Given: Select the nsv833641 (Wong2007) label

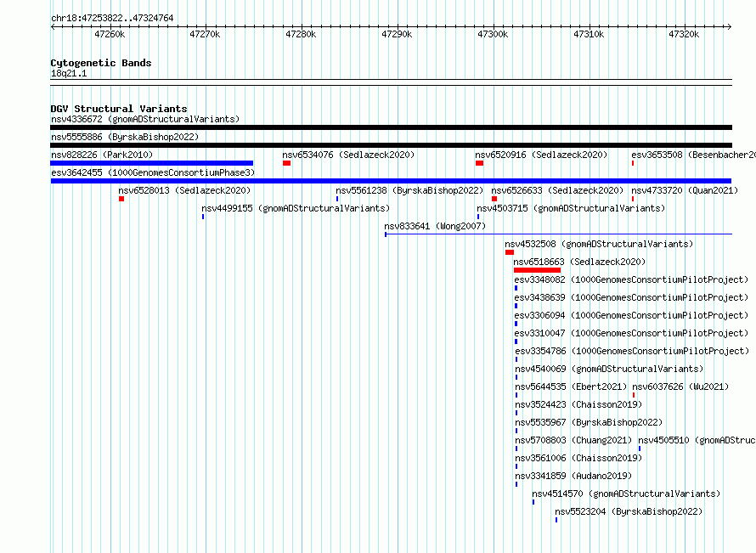Looking at the screenshot, I should pos(435,226).
